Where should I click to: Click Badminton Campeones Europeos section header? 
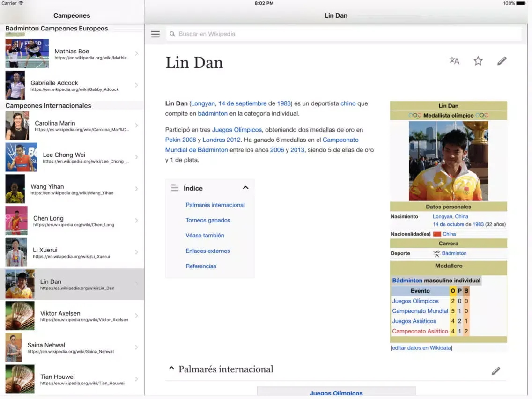click(x=57, y=29)
